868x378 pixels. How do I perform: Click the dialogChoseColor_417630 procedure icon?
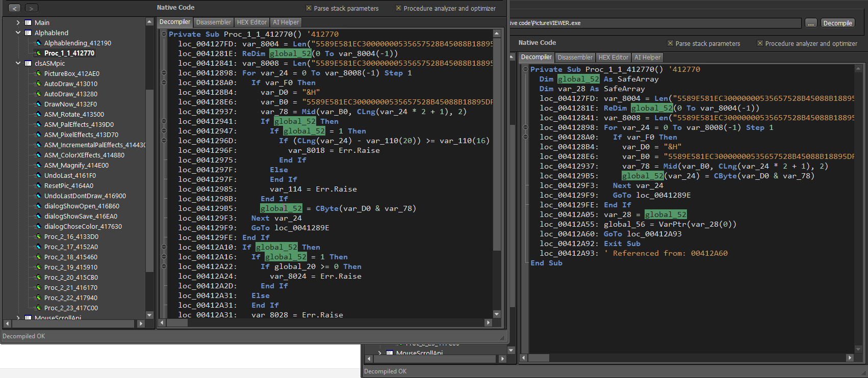[38, 226]
